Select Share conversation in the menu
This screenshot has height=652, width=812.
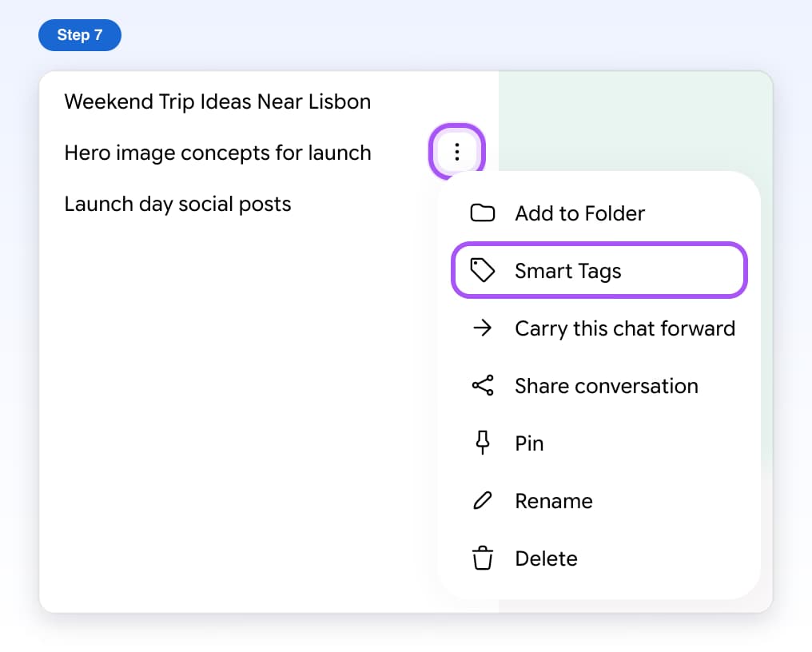pyautogui.click(x=599, y=385)
